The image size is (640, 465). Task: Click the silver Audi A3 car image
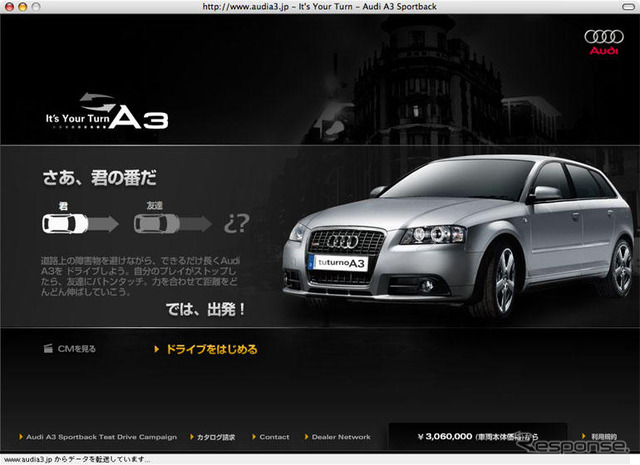[x=459, y=236]
